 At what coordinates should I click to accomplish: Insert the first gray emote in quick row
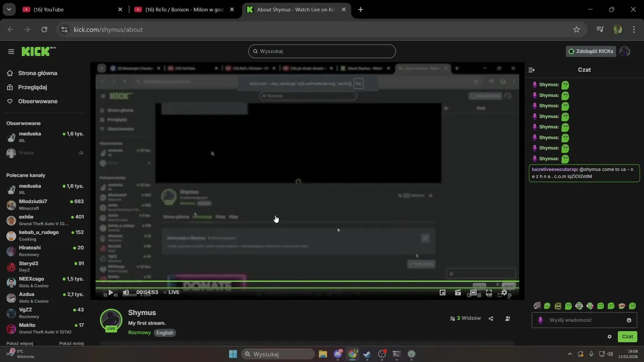pos(537,306)
